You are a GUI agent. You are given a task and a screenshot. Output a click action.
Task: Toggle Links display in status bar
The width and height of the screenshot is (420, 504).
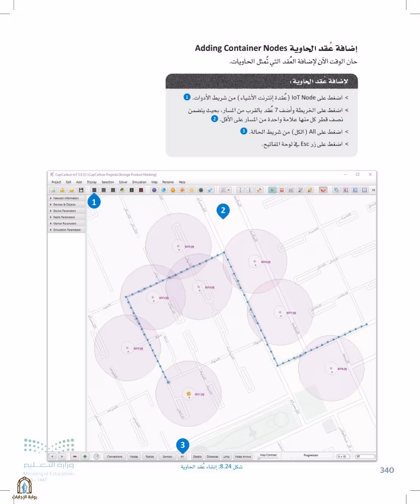point(227,457)
